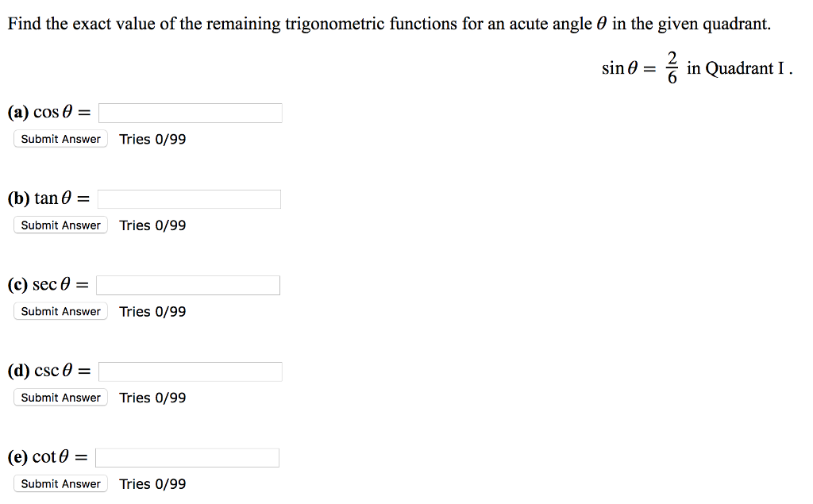Click the answer field for csc θ
This screenshot has height=504, width=813.
191,371
